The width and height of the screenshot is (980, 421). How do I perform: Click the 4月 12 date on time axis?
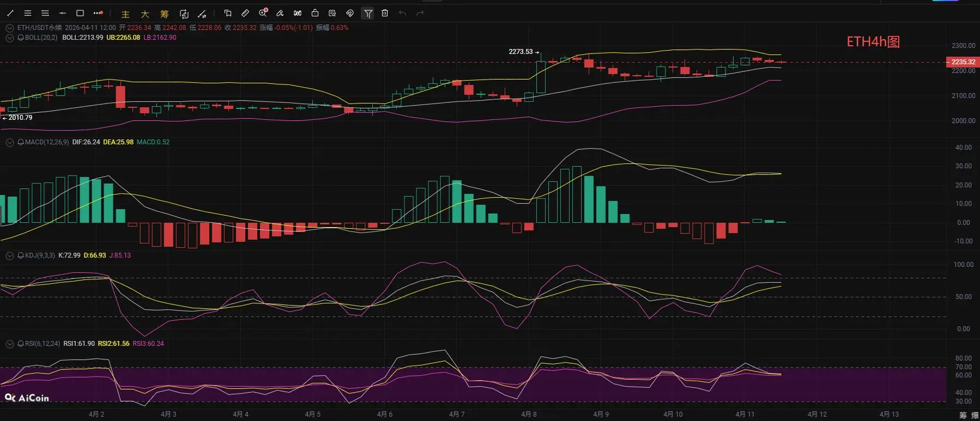(817, 414)
